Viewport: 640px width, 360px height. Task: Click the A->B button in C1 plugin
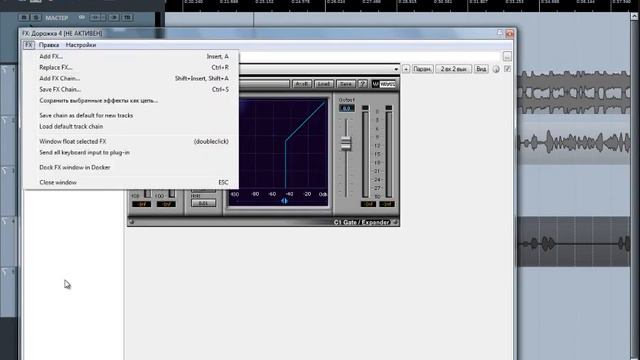tap(302, 84)
